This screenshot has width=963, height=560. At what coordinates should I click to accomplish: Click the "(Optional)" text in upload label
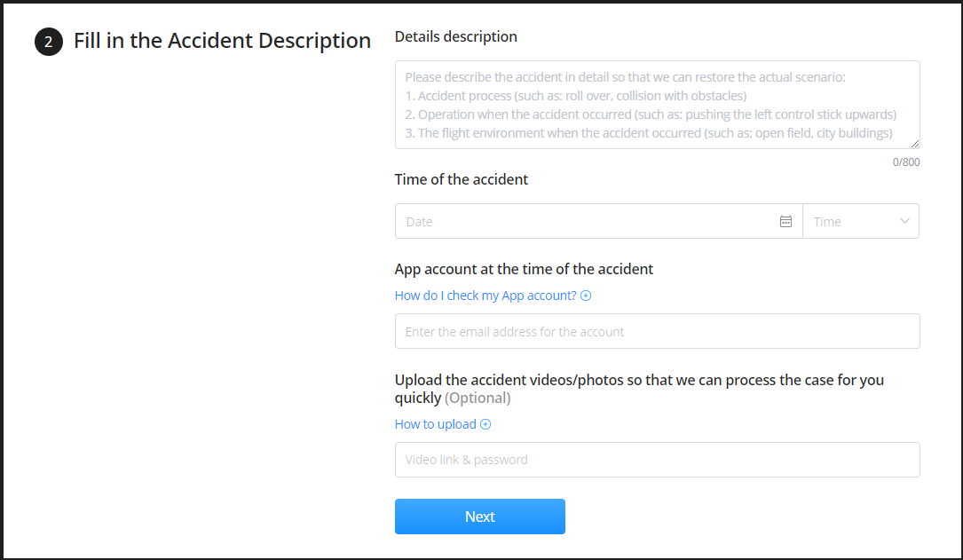coord(478,398)
